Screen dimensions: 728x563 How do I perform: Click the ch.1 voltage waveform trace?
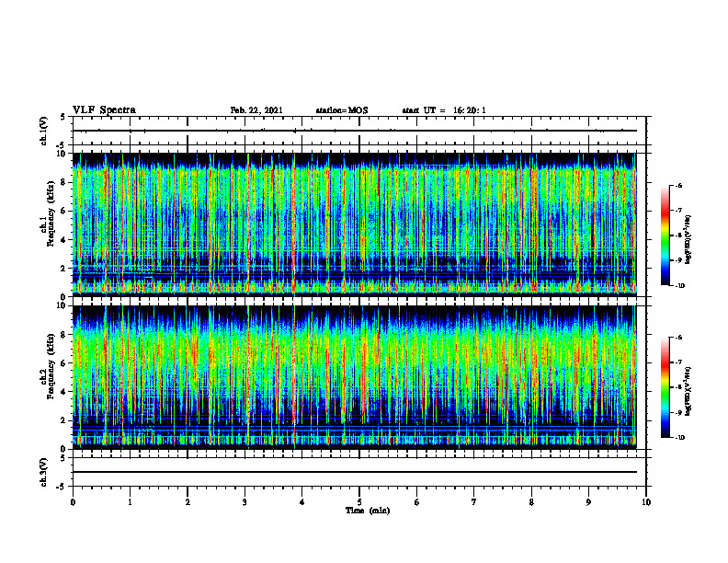[x=355, y=131]
